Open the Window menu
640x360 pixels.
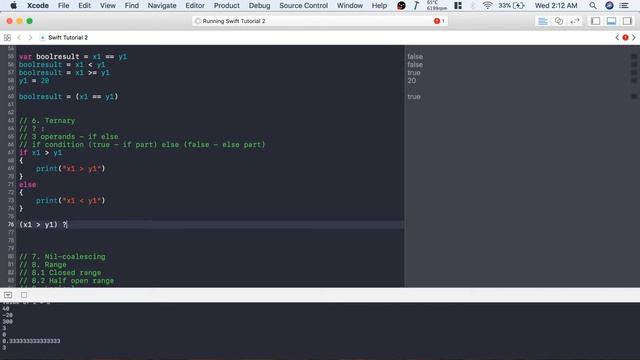[x=349, y=5]
